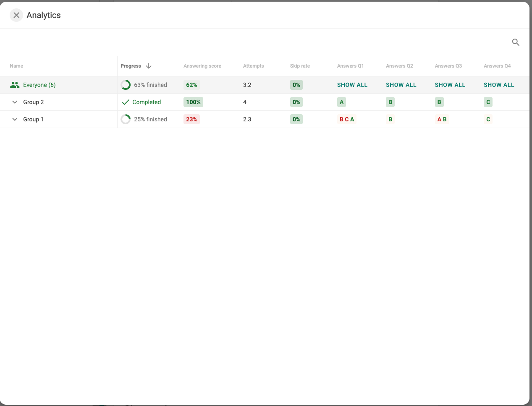Click the 25% finished progress ring
The width and height of the screenshot is (532, 406).
click(x=126, y=119)
